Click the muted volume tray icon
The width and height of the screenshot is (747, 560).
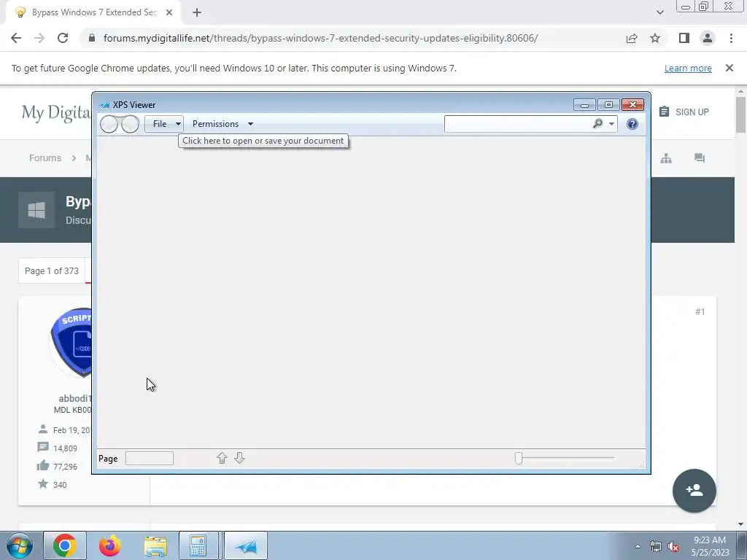pos(673,547)
